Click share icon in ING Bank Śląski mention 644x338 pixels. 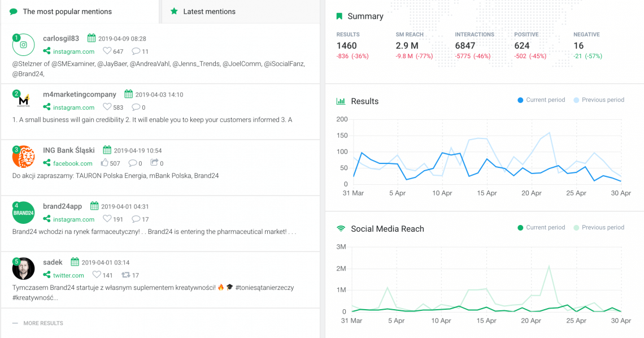[47, 163]
